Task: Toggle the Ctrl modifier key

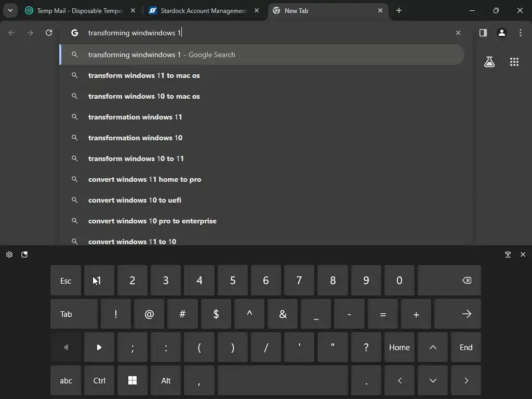Action: 99,380
